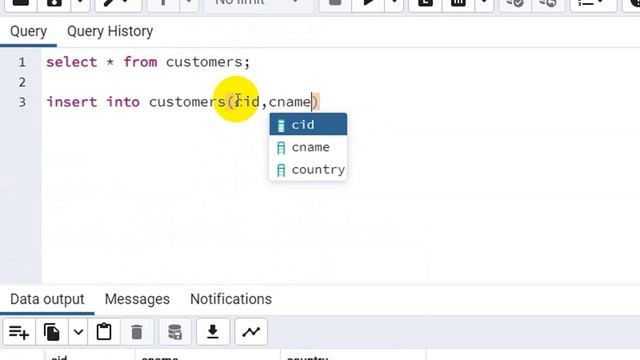640x360 pixels.
Task: Delete selected rows with the trash icon
Action: click(x=137, y=332)
